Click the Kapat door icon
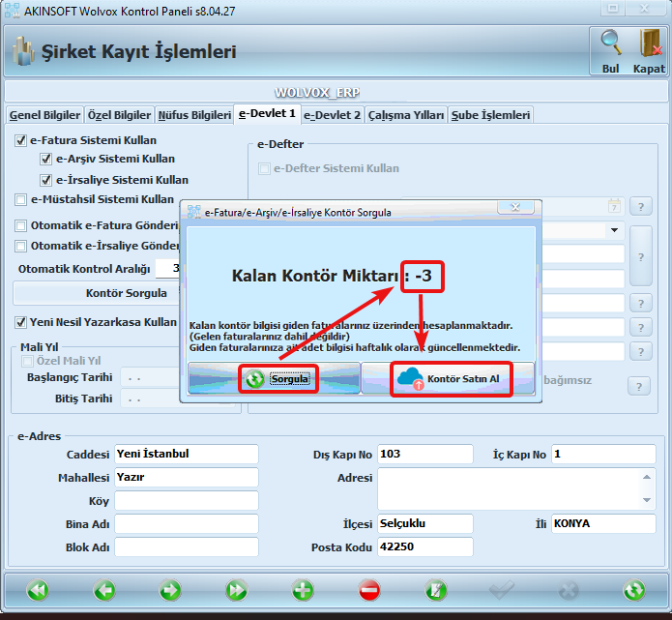Image resolution: width=672 pixels, height=620 pixels. (649, 49)
